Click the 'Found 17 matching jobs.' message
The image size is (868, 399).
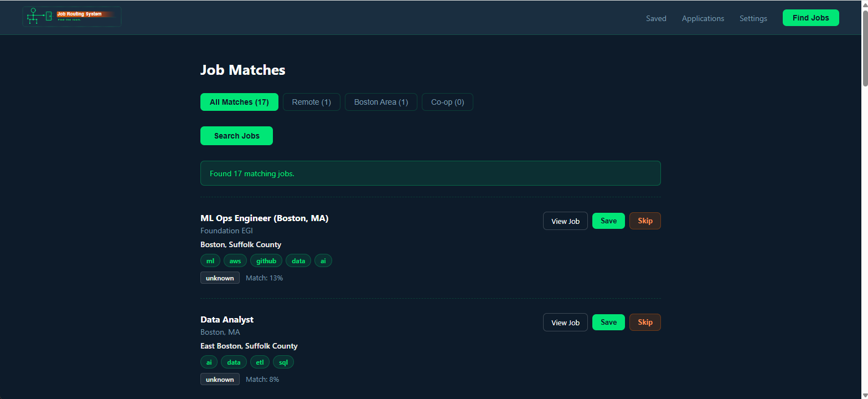tap(431, 173)
